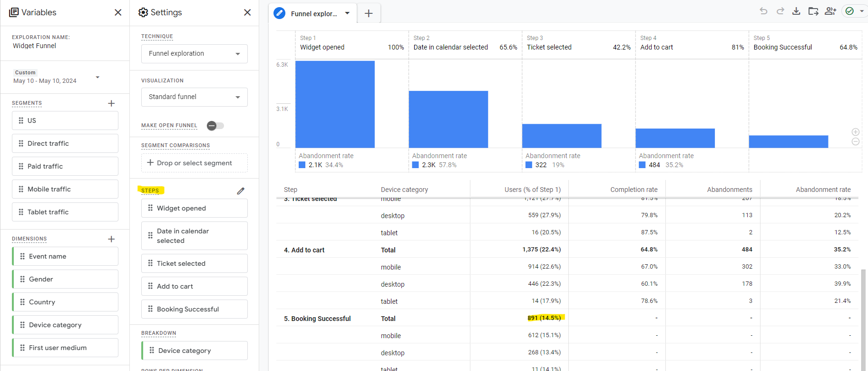Click the First user medium dimension

[65, 348]
